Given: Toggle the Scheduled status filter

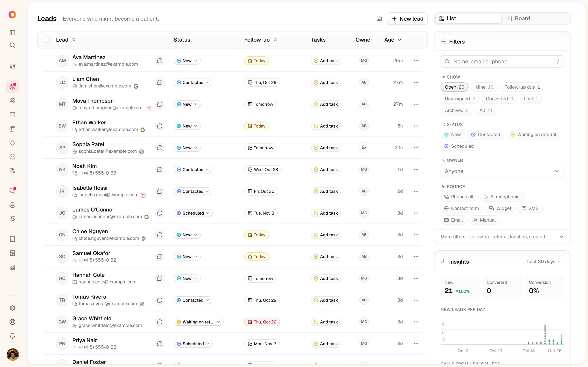Looking at the screenshot, I should (459, 146).
